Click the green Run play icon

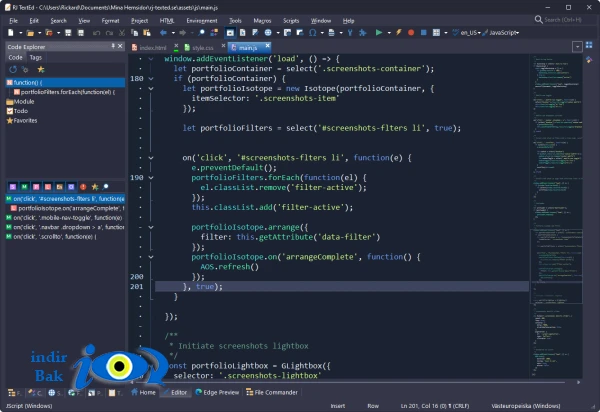[x=379, y=33]
